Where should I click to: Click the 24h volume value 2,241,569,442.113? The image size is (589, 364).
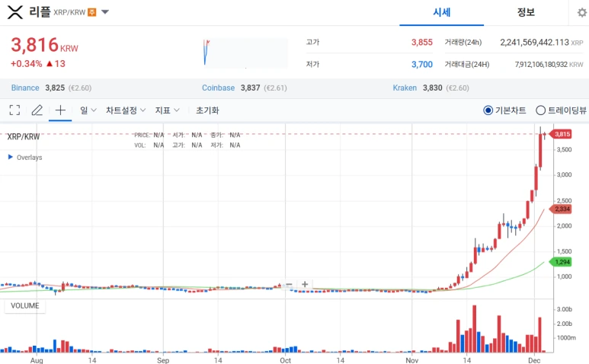[x=534, y=43]
